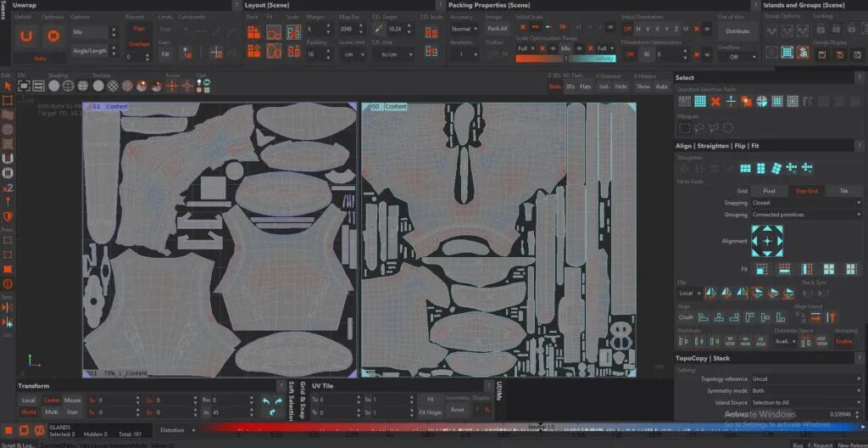Image resolution: width=868 pixels, height=448 pixels.
Task: Open the Snapping Closest dropdown
Action: pos(806,203)
